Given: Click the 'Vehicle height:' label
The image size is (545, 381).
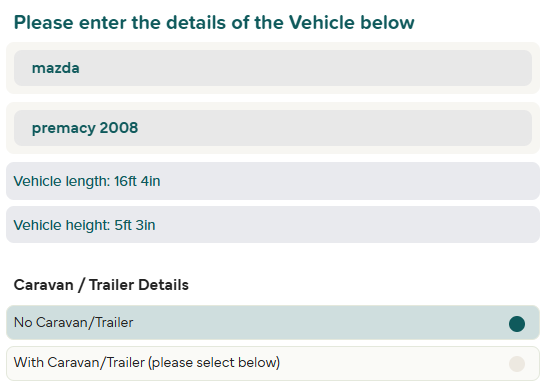Looking at the screenshot, I should (x=62, y=225).
